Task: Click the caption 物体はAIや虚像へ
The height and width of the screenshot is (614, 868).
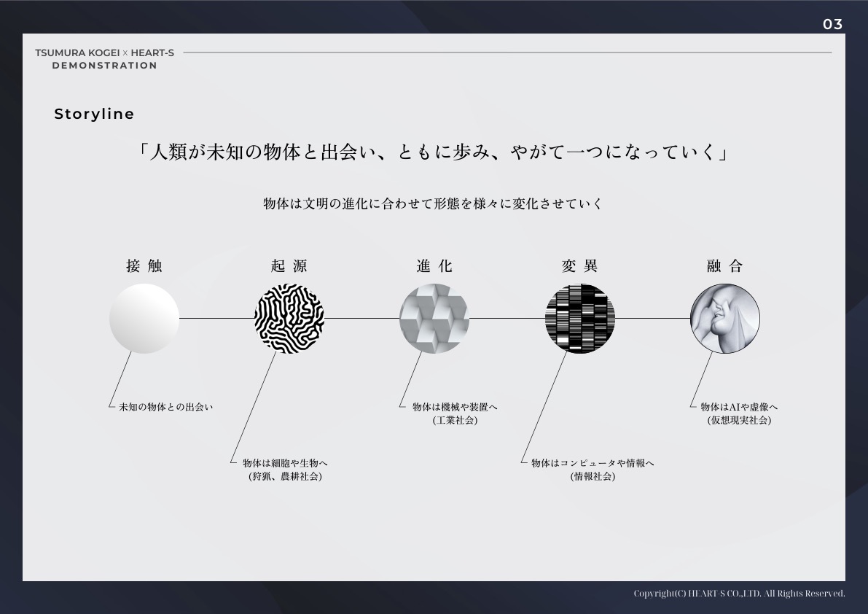Action: [x=739, y=407]
